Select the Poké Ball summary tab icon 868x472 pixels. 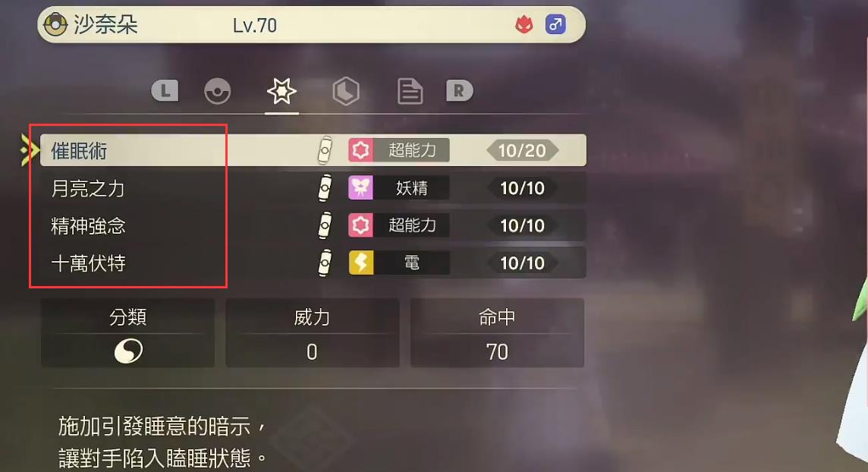[x=217, y=91]
